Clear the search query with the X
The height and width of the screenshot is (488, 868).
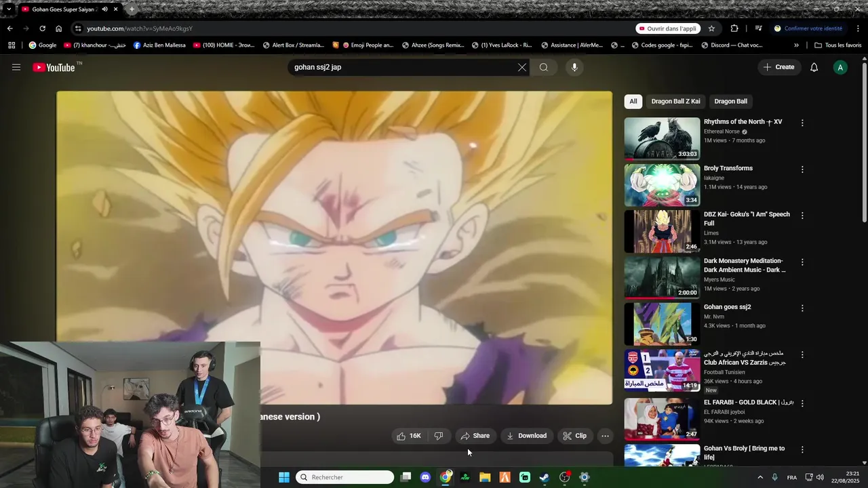521,67
